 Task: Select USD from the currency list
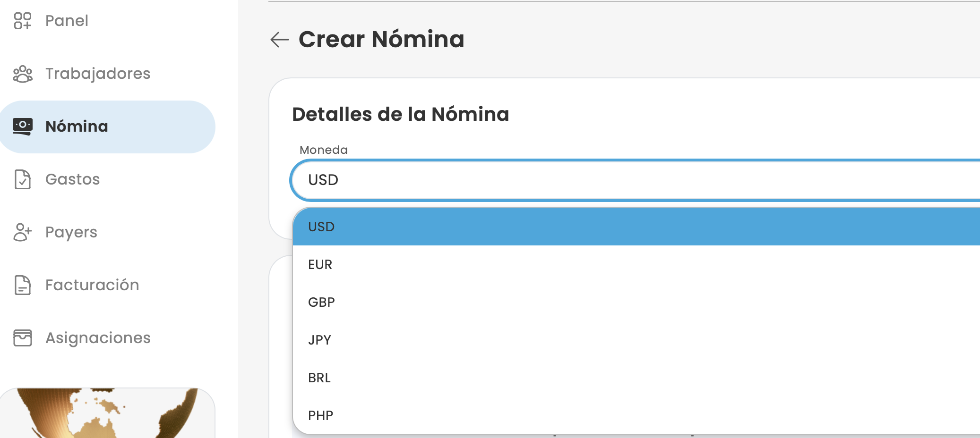click(x=321, y=227)
